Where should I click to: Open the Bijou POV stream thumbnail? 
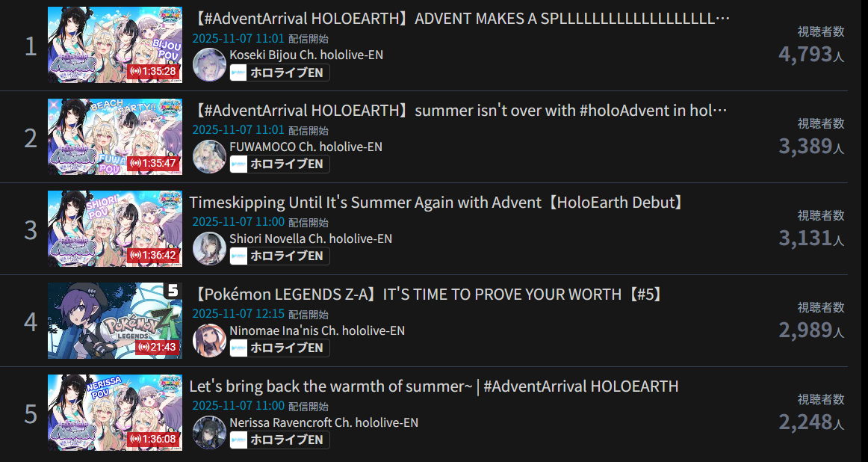pos(114,45)
